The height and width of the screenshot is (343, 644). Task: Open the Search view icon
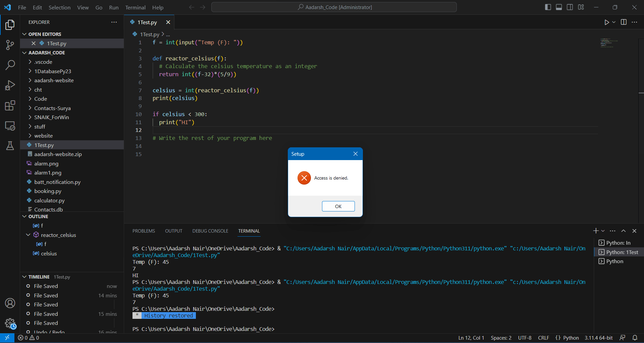coord(10,65)
